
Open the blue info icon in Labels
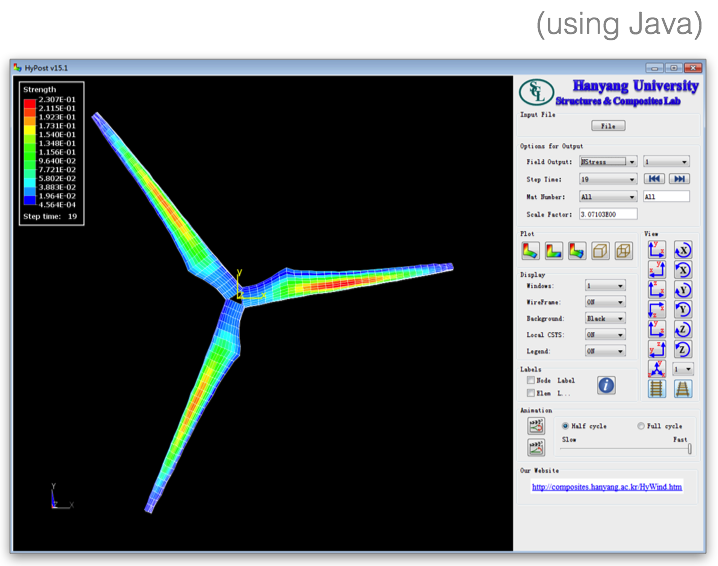(606, 385)
